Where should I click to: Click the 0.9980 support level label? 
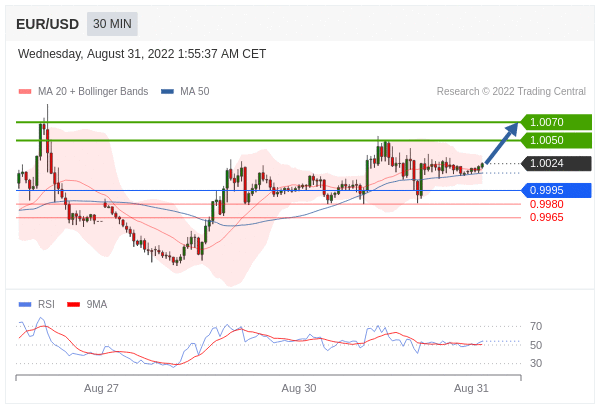point(546,204)
